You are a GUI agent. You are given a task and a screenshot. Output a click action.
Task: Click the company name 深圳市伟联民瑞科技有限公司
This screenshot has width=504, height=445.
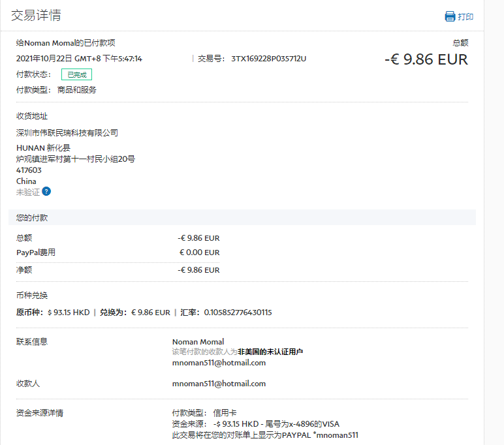(67, 132)
